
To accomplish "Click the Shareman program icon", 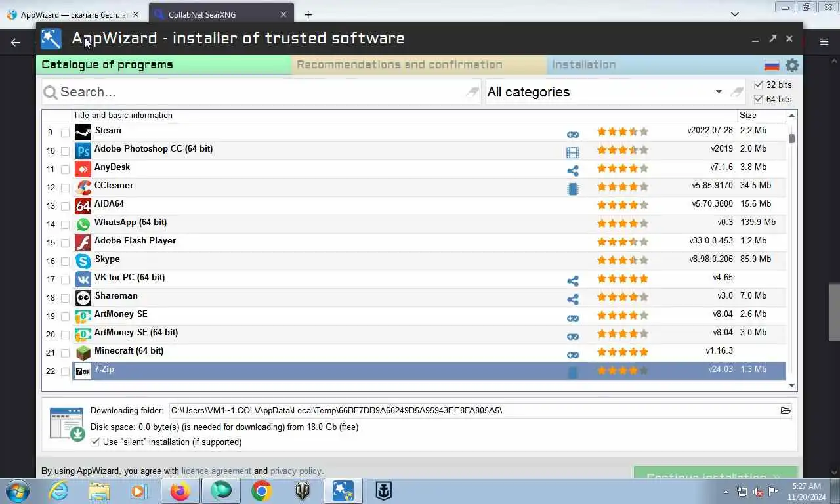I will pyautogui.click(x=83, y=298).
